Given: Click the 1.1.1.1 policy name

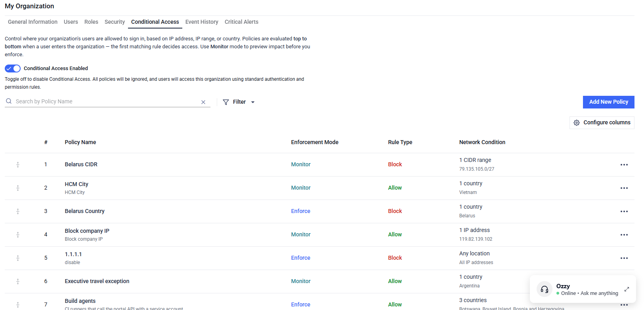Looking at the screenshot, I should (73, 254).
